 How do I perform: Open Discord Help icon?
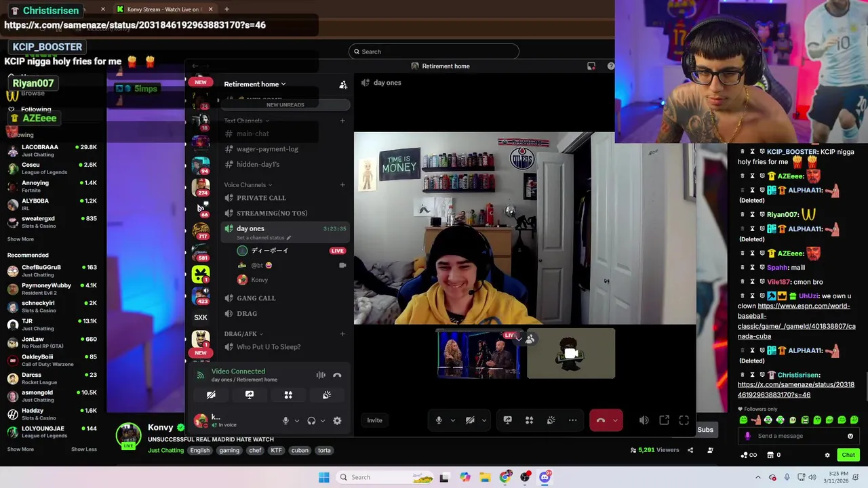[610, 66]
